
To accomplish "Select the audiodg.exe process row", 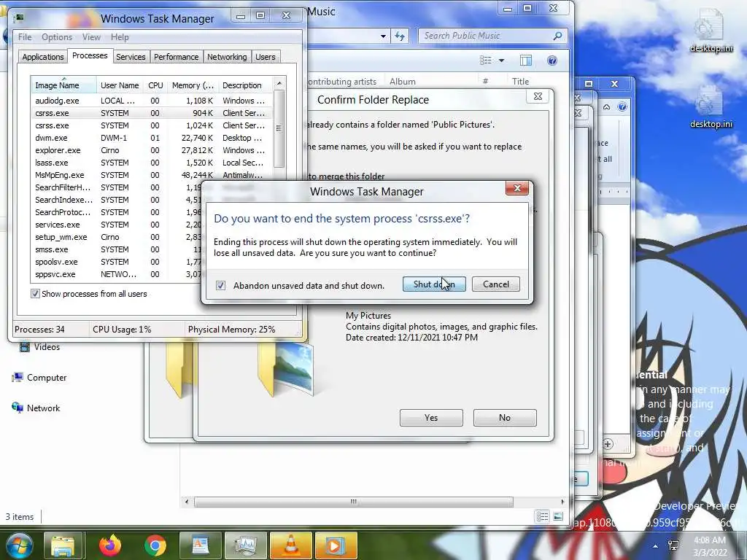I will tap(152, 101).
